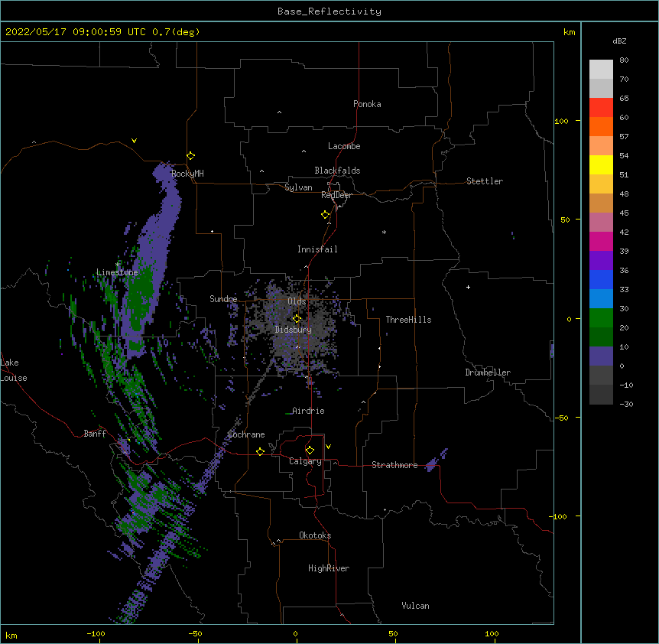Click the Strathmore label
This screenshot has width=659, height=644.
pyautogui.click(x=394, y=465)
